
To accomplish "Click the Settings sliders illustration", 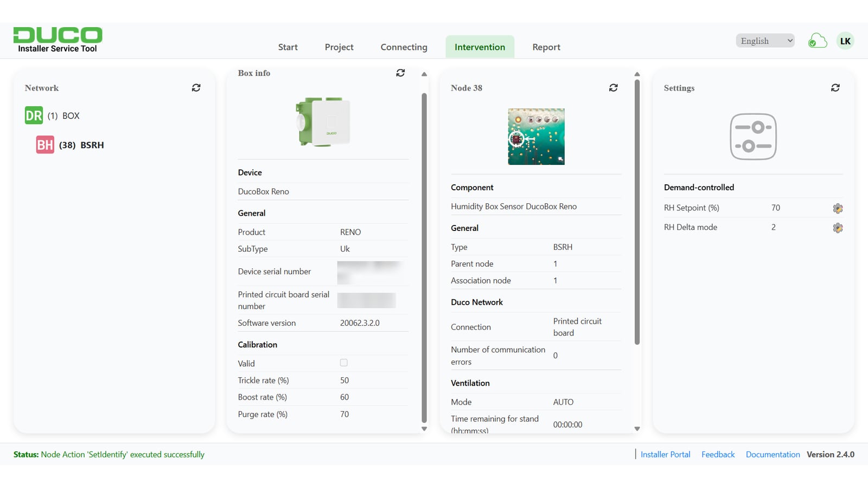I will point(754,137).
